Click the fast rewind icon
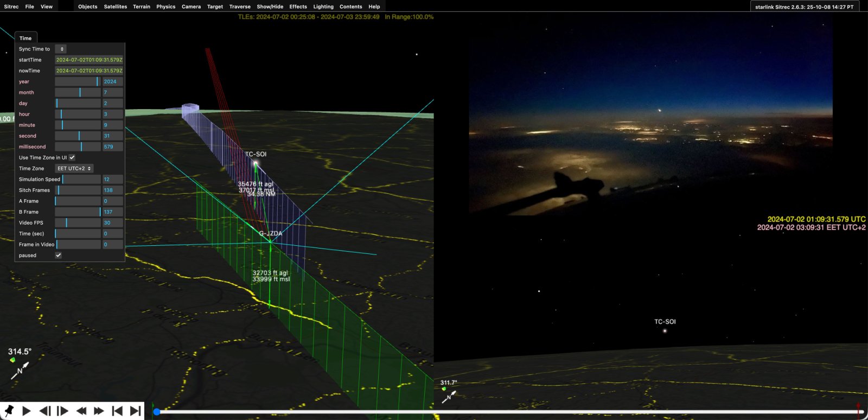The image size is (868, 420). point(81,411)
